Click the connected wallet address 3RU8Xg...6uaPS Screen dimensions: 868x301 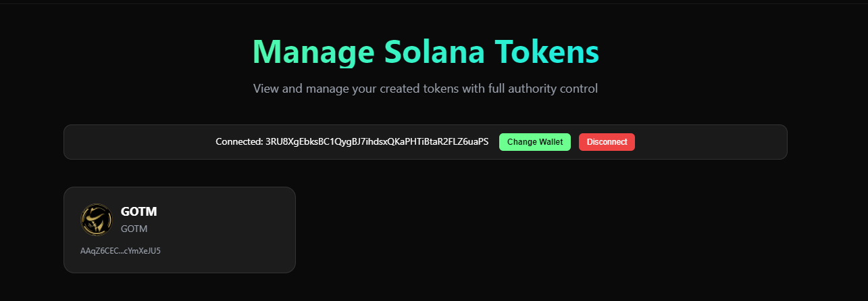point(377,142)
